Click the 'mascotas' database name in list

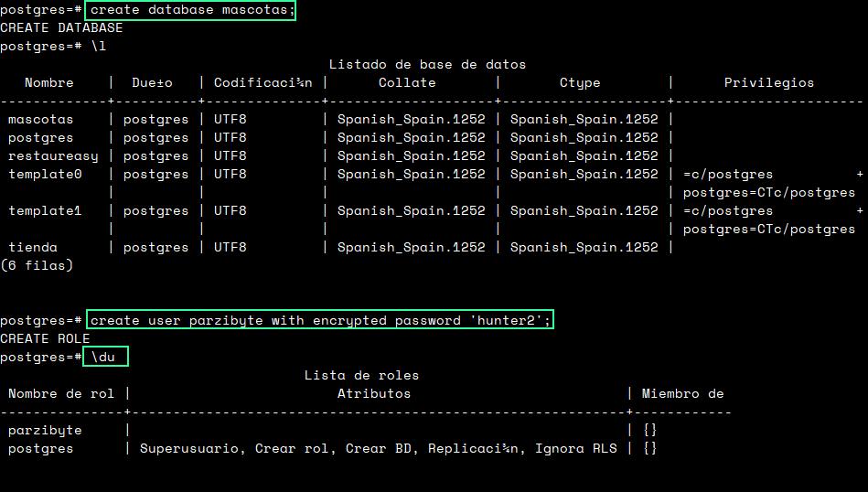click(41, 120)
